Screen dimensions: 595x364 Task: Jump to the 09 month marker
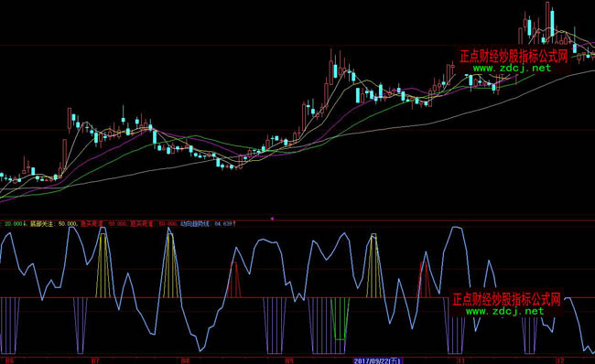pos(288,360)
